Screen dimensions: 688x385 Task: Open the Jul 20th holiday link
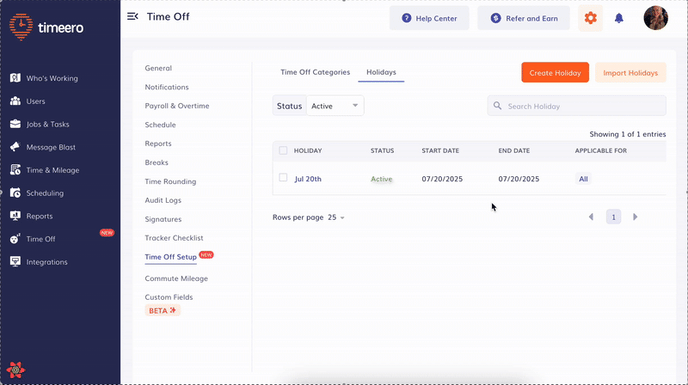click(x=308, y=179)
